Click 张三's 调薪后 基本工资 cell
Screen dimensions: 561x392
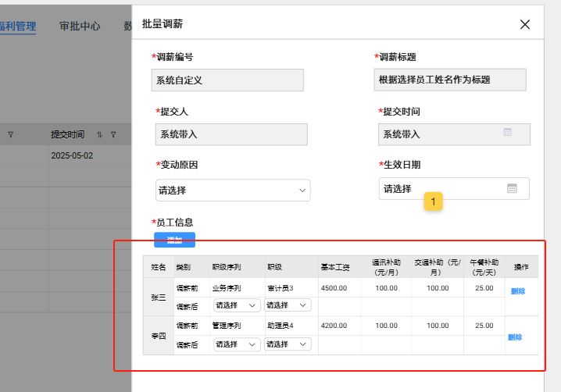(x=339, y=306)
